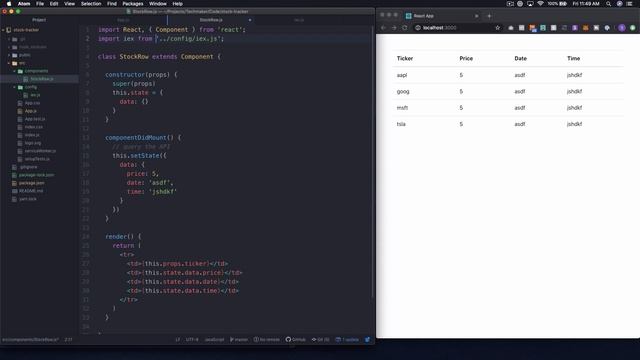This screenshot has height=360, width=640.
Task: Go forward in the browser
Action: pyautogui.click(x=394, y=28)
